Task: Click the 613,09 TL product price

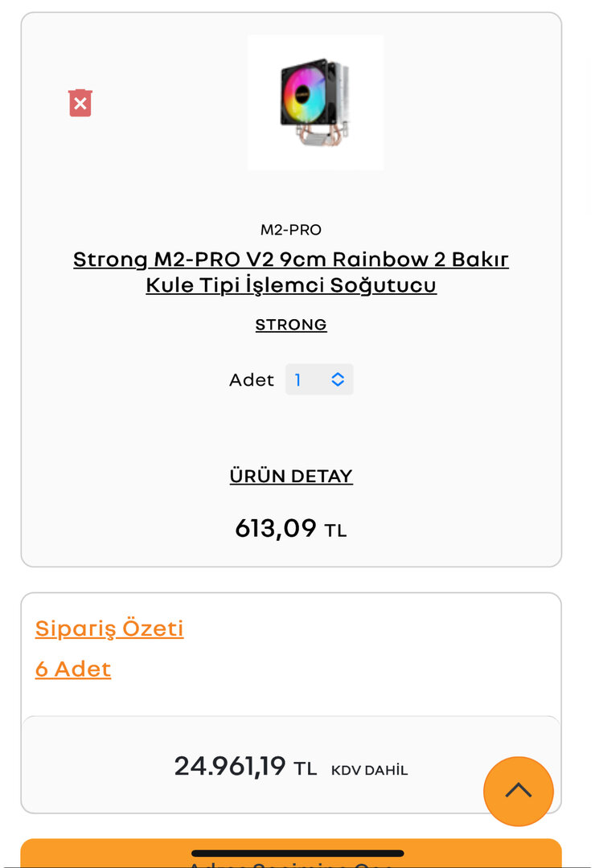Action: click(276, 528)
